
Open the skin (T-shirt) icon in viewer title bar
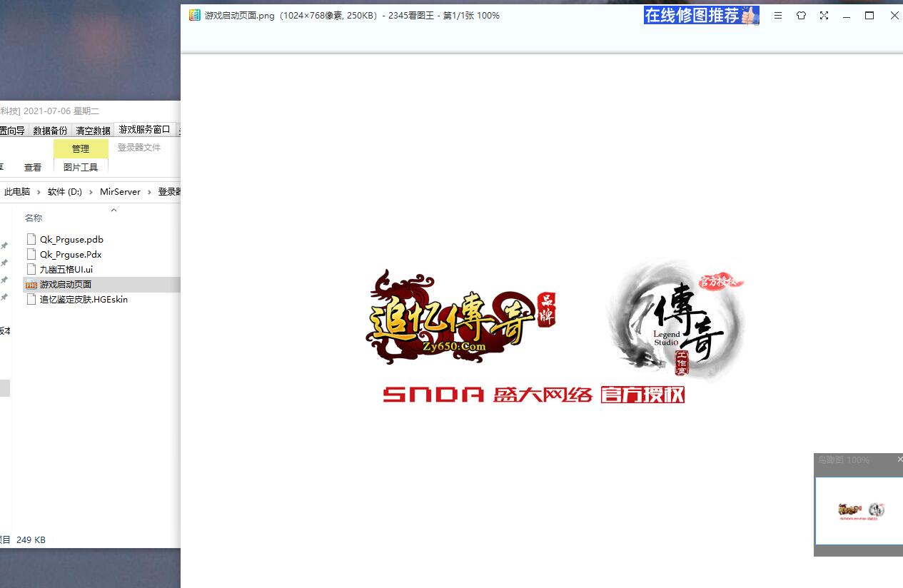801,15
